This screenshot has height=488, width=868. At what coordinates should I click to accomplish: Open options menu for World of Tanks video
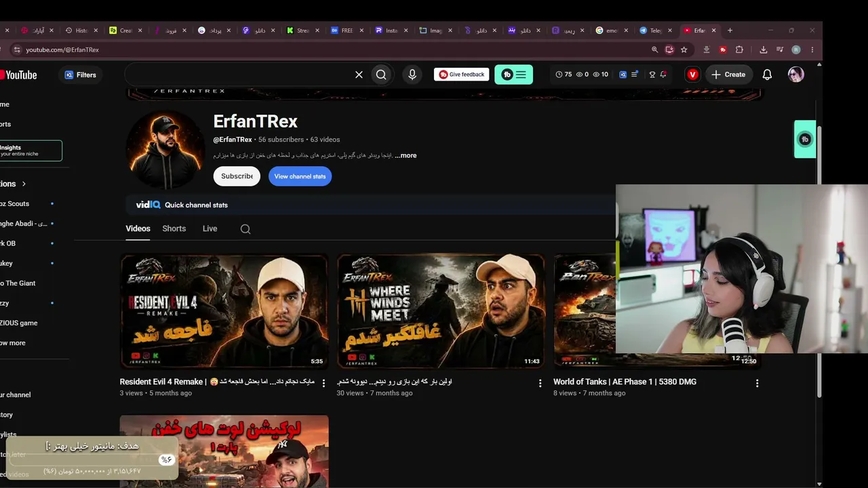click(757, 383)
